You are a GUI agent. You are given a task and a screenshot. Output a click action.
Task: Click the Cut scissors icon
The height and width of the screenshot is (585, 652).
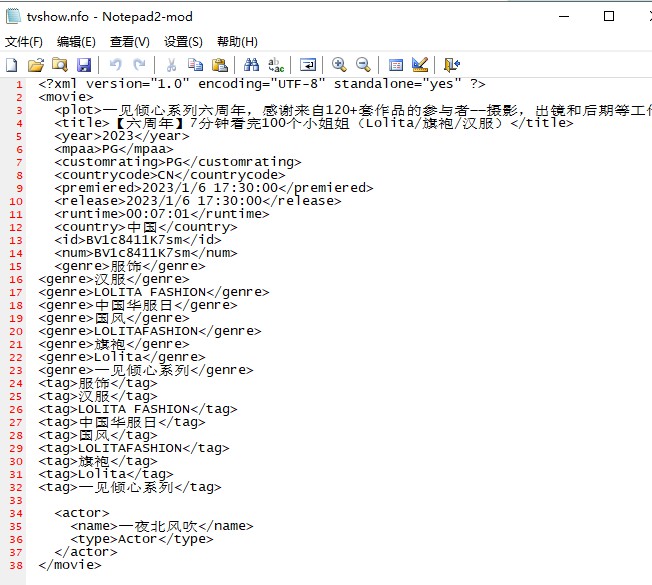171,65
